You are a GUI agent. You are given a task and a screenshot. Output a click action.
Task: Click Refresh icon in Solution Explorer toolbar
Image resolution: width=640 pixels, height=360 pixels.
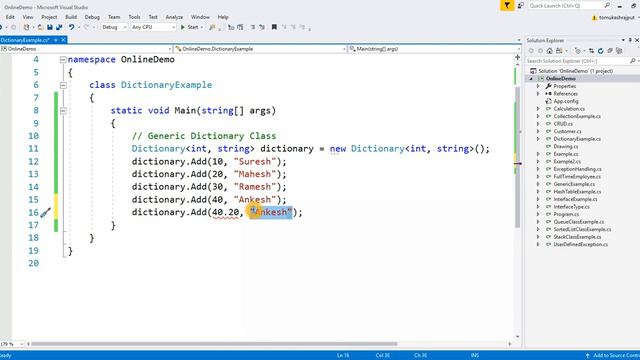point(600,51)
